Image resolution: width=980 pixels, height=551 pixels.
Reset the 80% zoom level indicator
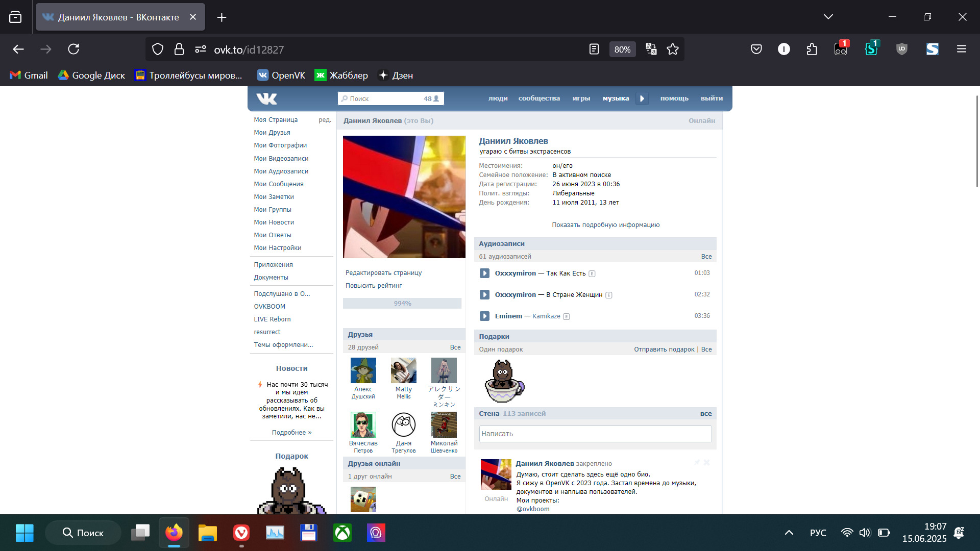(x=622, y=49)
